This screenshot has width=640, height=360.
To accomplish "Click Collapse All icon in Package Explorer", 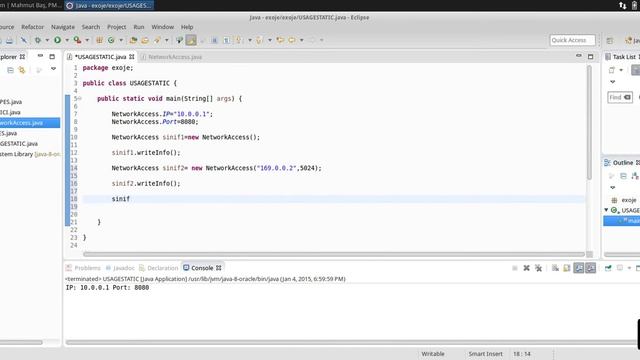I will pos(10,70).
